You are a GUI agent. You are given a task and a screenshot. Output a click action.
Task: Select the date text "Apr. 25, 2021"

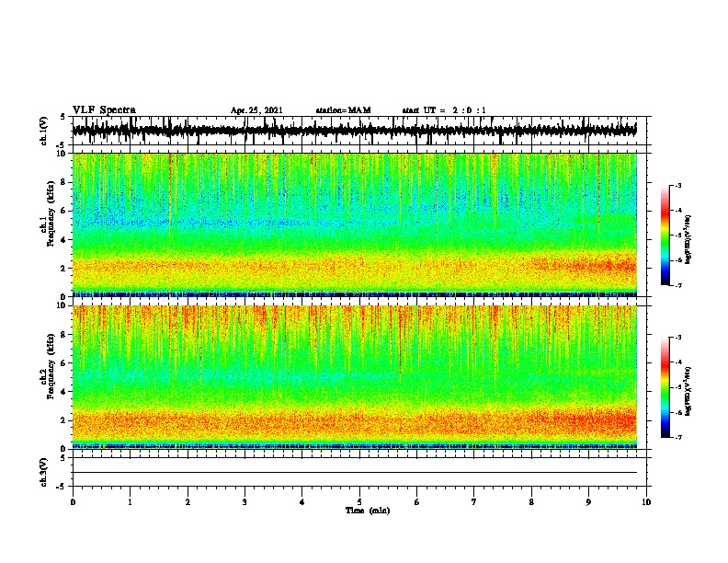256,110
